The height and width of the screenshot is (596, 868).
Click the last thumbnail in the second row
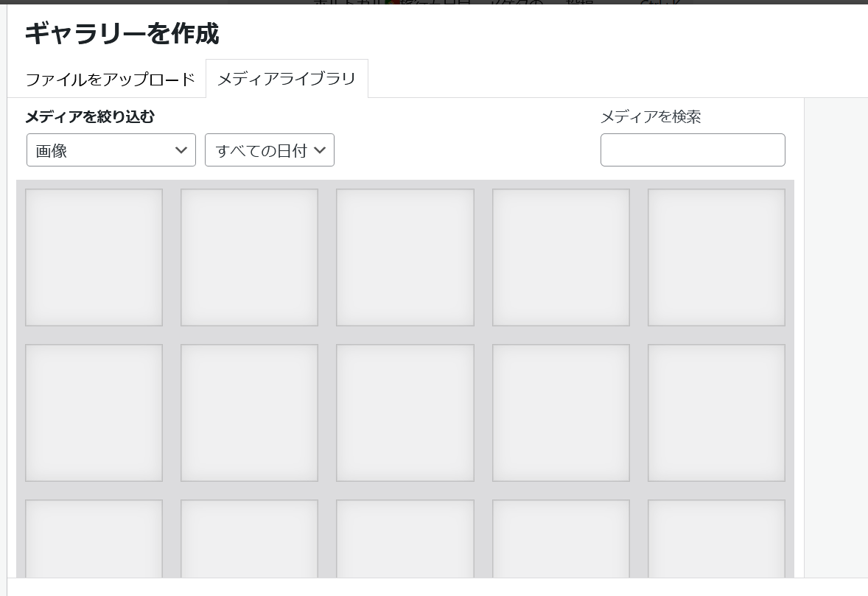pos(716,413)
